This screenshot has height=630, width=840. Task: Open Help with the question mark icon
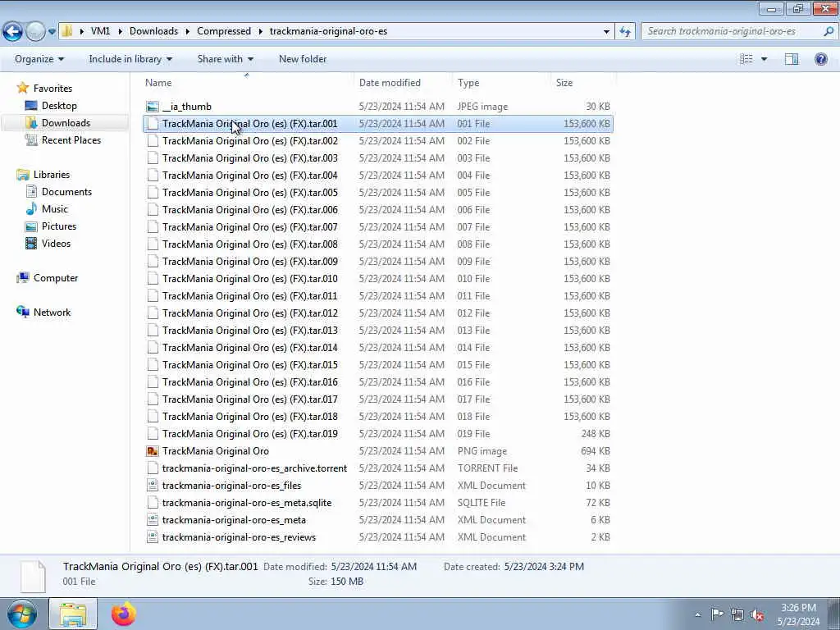[820, 59]
